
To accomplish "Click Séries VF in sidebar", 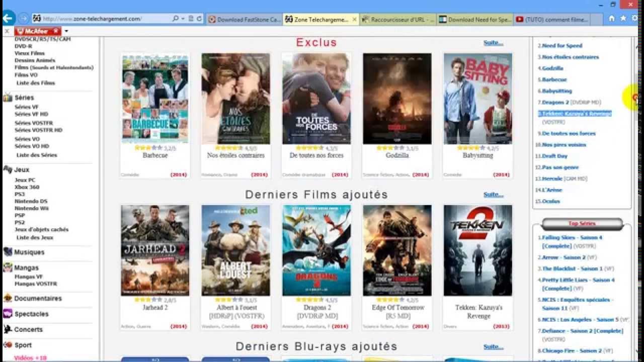I will tap(26, 107).
